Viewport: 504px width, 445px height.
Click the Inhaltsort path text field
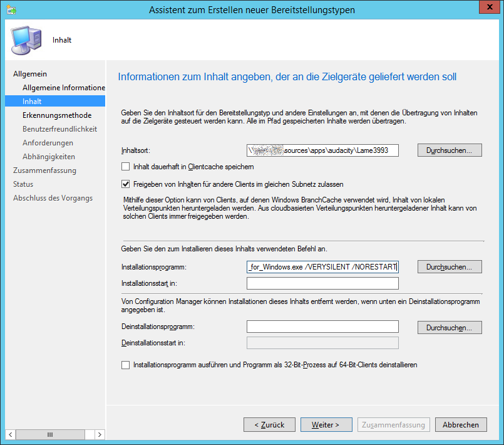pyautogui.click(x=322, y=150)
